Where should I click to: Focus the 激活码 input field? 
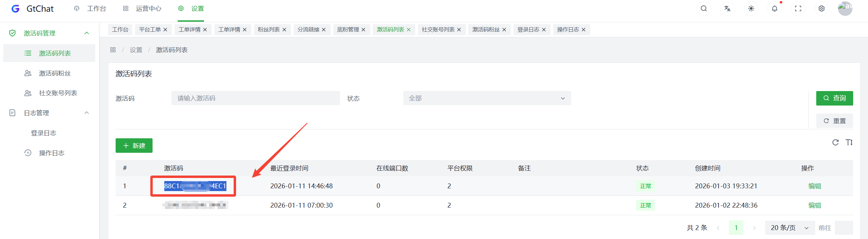tap(255, 98)
